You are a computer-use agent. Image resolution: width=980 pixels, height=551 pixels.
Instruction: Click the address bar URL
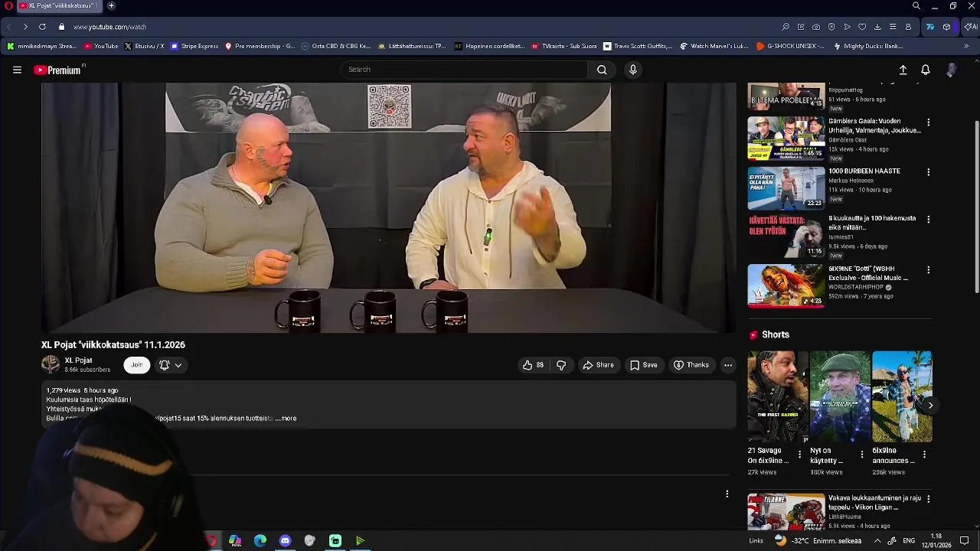(x=109, y=27)
